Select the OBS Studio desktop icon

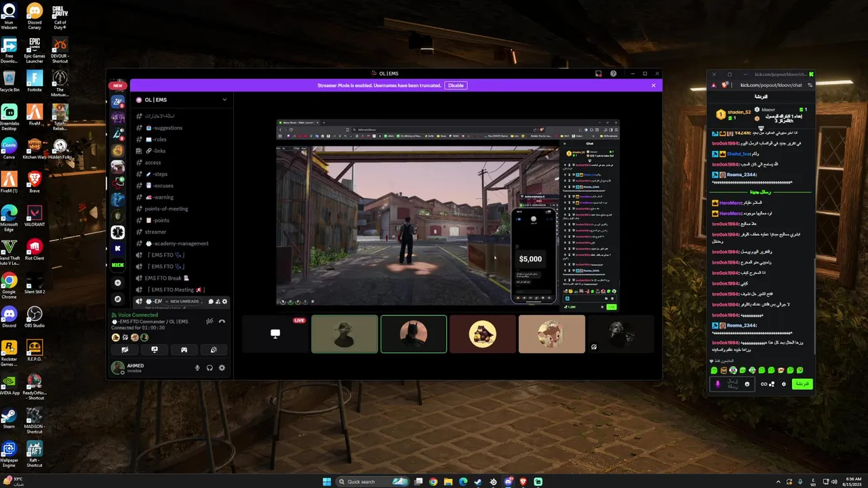(35, 317)
